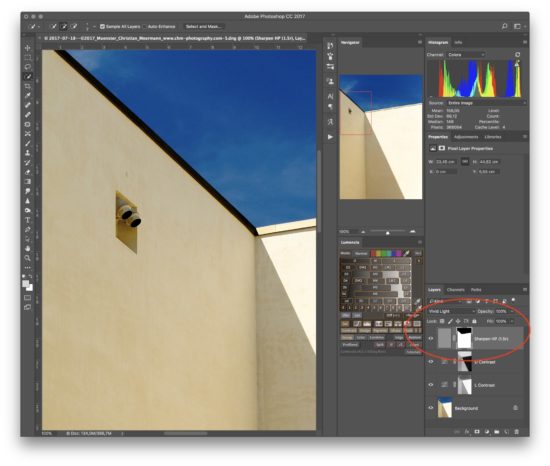The image size is (550, 466).
Task: Hide the Background layer
Action: pos(431,408)
